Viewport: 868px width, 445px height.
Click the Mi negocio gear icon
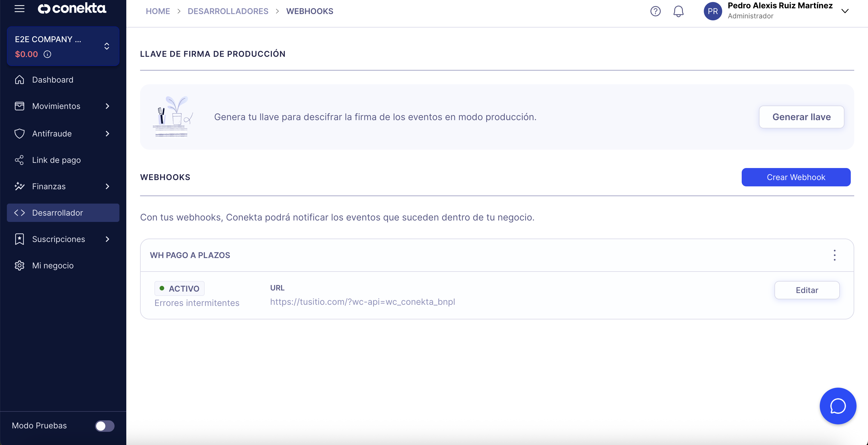20,265
